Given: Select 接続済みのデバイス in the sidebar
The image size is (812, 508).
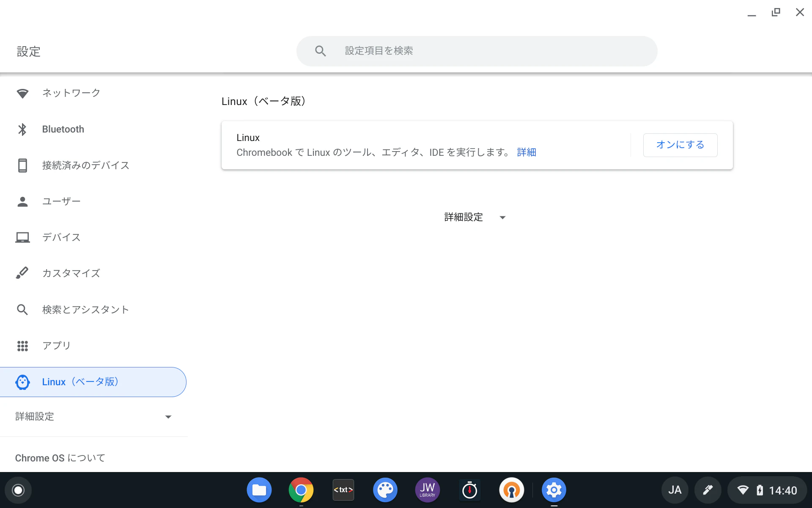Looking at the screenshot, I should click(x=93, y=165).
